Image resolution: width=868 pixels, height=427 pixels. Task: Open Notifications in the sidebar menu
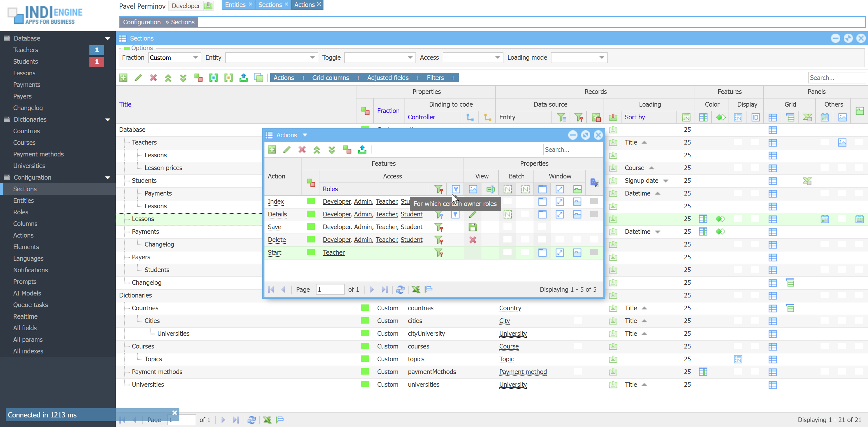pos(30,270)
